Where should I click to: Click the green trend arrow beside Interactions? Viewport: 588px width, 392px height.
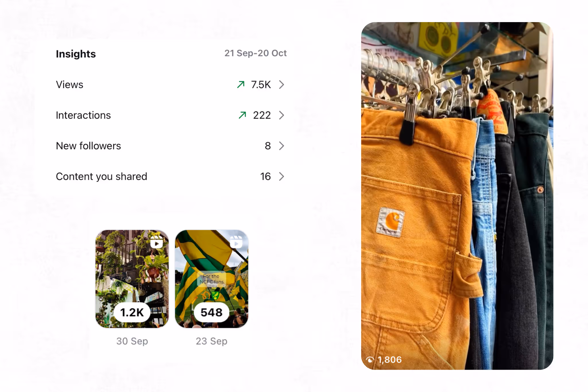[242, 115]
